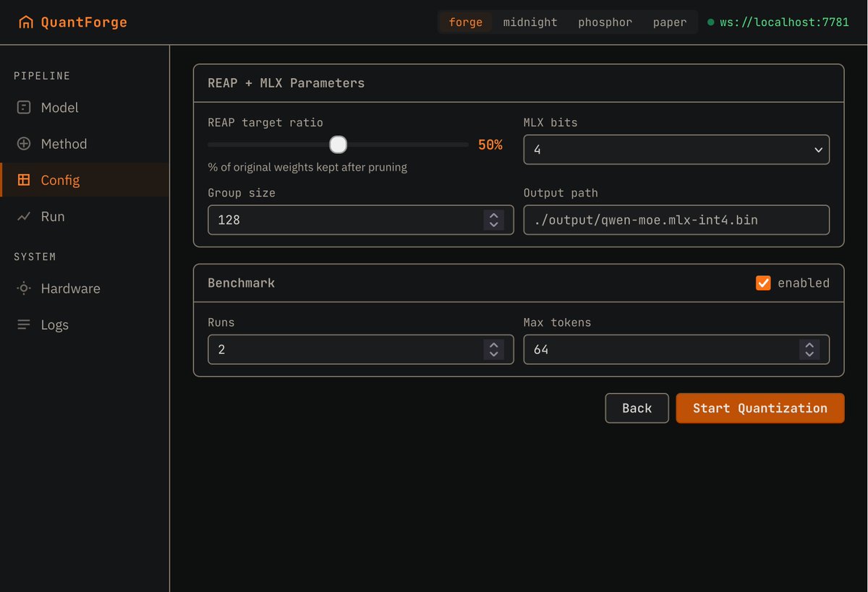Click the REAP target ratio slider handle
Viewport: 868px width, 592px height.
pyautogui.click(x=338, y=145)
